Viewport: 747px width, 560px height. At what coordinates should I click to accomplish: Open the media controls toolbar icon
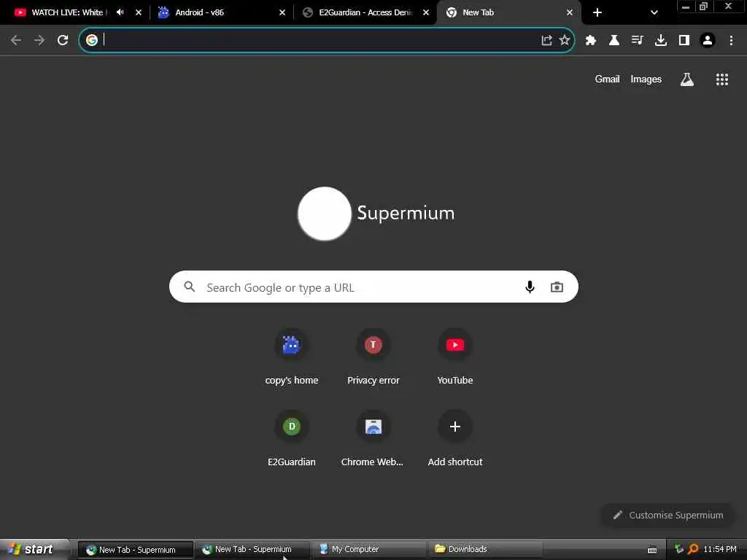tap(637, 40)
